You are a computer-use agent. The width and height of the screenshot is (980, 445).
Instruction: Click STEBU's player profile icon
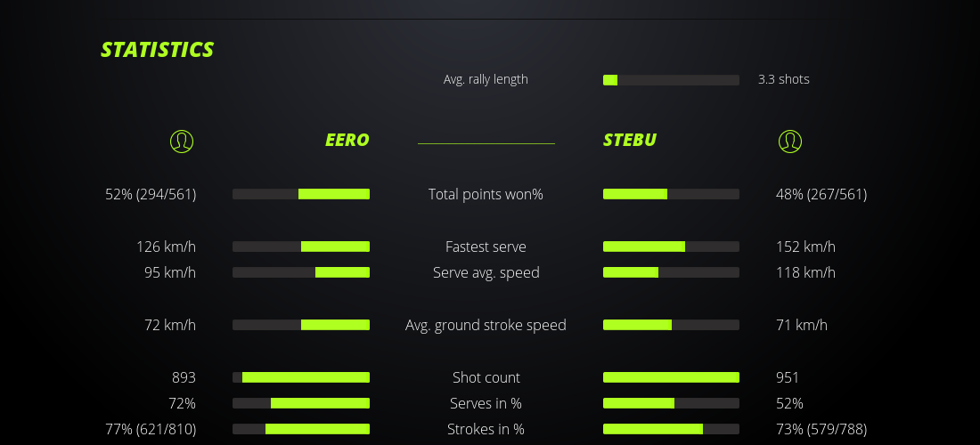789,141
